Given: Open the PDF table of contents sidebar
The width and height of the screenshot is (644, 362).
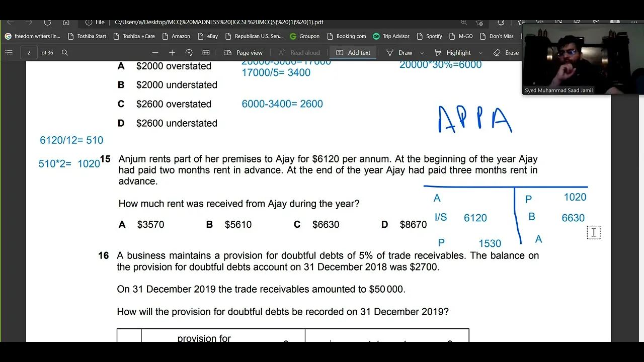Looking at the screenshot, I should pos(9,52).
